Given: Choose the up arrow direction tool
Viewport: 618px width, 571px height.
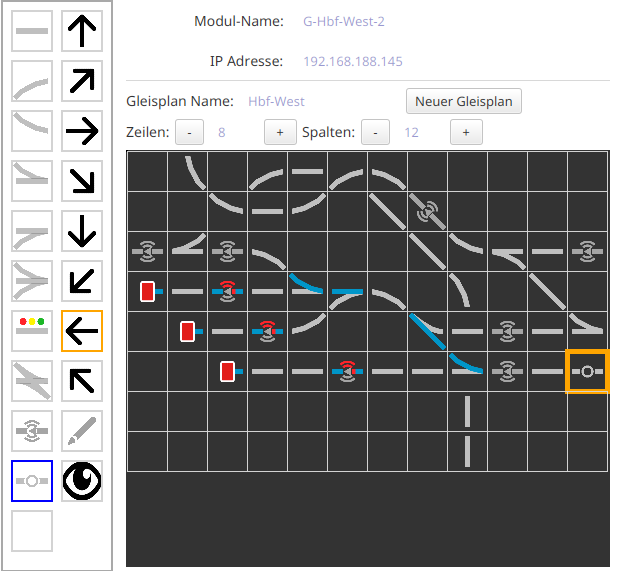Looking at the screenshot, I should click(82, 31).
